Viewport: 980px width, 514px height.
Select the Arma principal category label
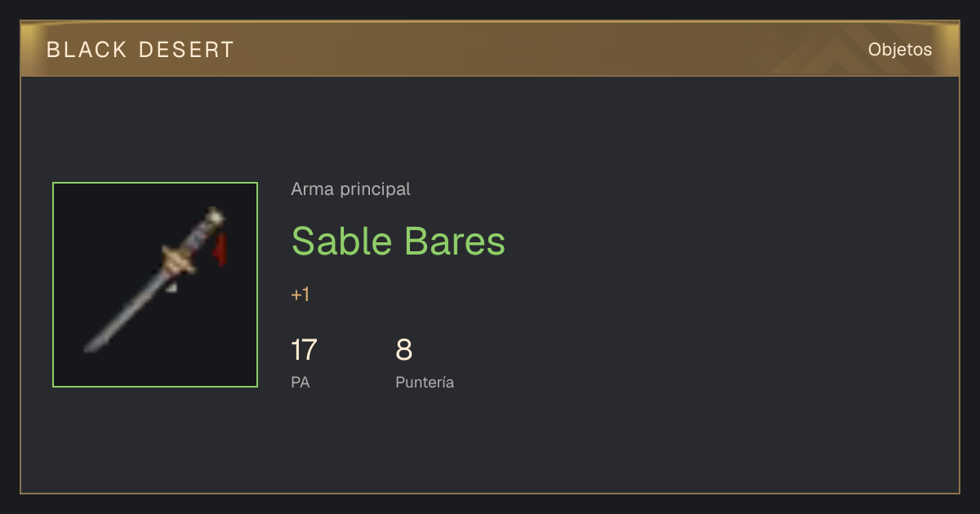click(350, 189)
